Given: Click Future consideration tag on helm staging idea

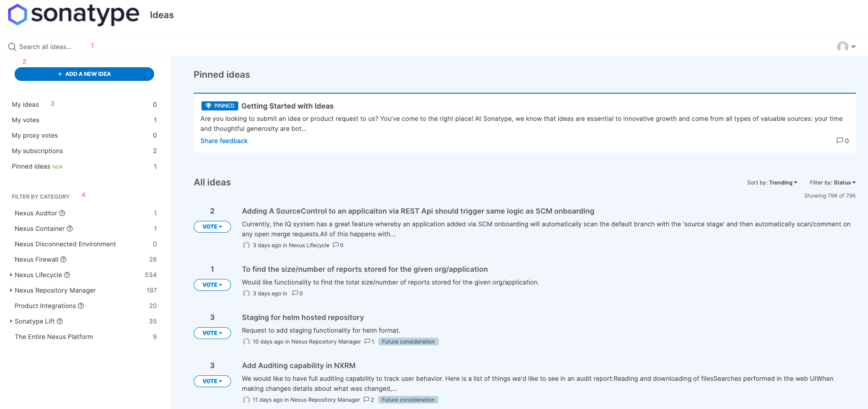Looking at the screenshot, I should pos(408,342).
